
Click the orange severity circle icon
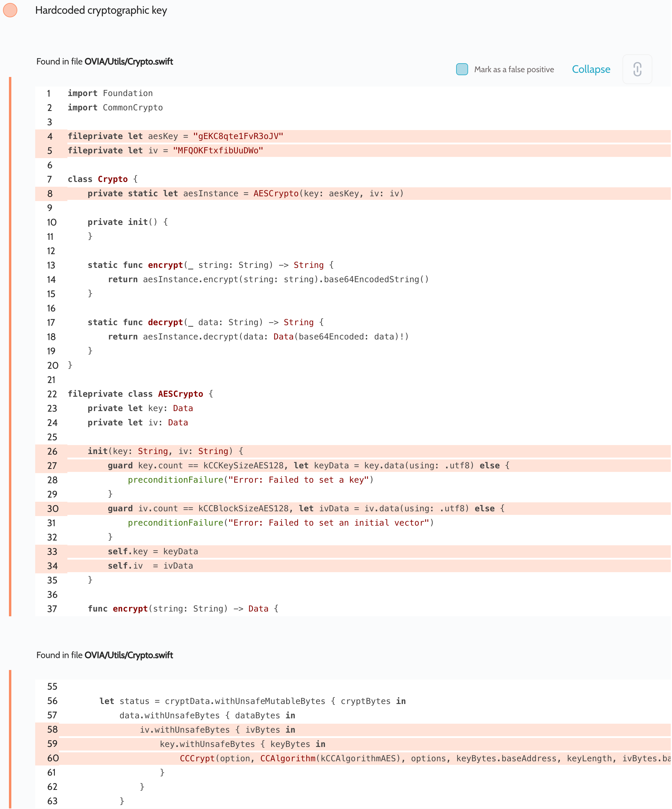click(x=10, y=10)
